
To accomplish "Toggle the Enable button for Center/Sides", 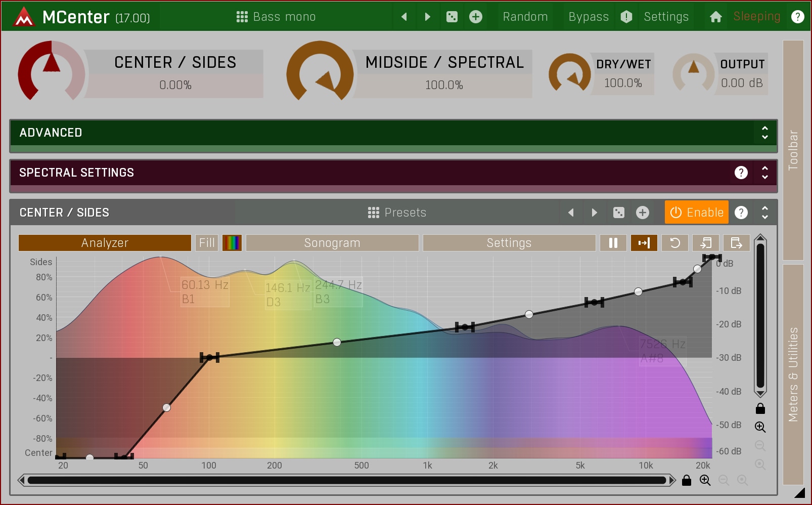I will click(x=696, y=213).
